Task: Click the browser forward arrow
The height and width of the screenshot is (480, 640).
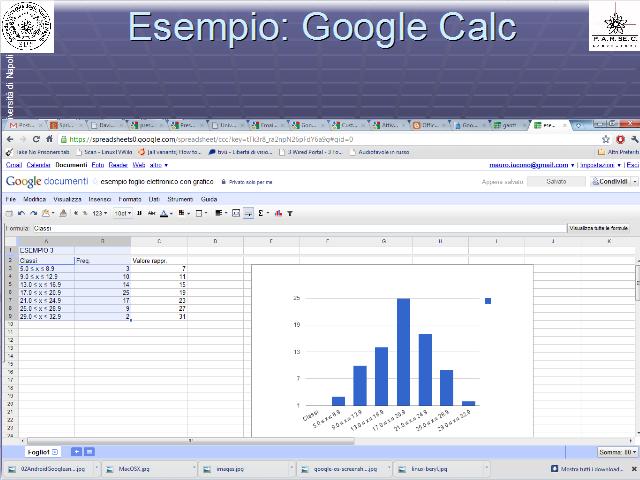Action: pos(23,140)
